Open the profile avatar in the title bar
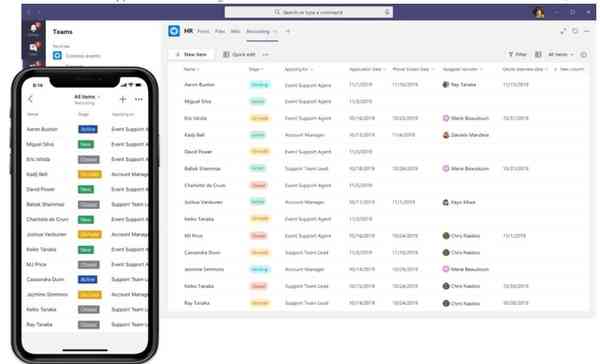The height and width of the screenshot is (364, 600). point(538,12)
